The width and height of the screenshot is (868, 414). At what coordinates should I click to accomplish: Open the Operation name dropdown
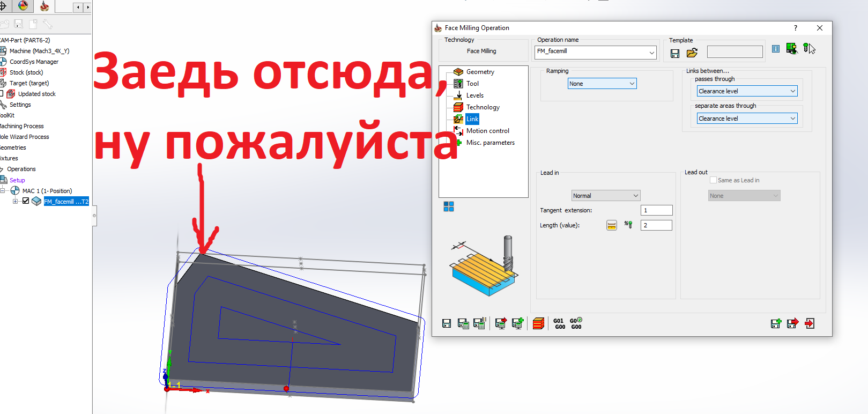click(x=652, y=53)
